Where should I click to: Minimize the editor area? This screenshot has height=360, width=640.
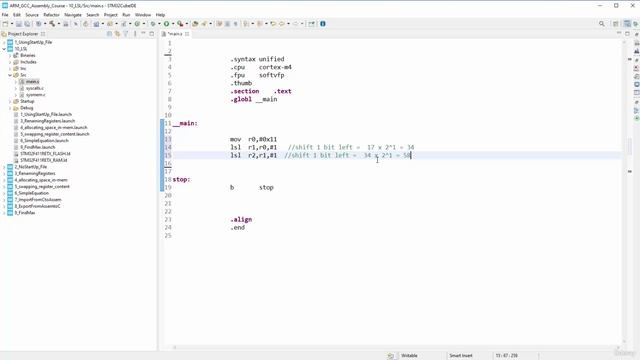pyautogui.click(x=619, y=33)
